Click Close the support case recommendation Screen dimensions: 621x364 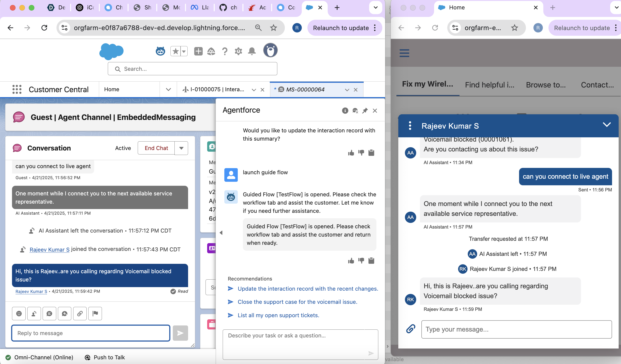pos(297,302)
